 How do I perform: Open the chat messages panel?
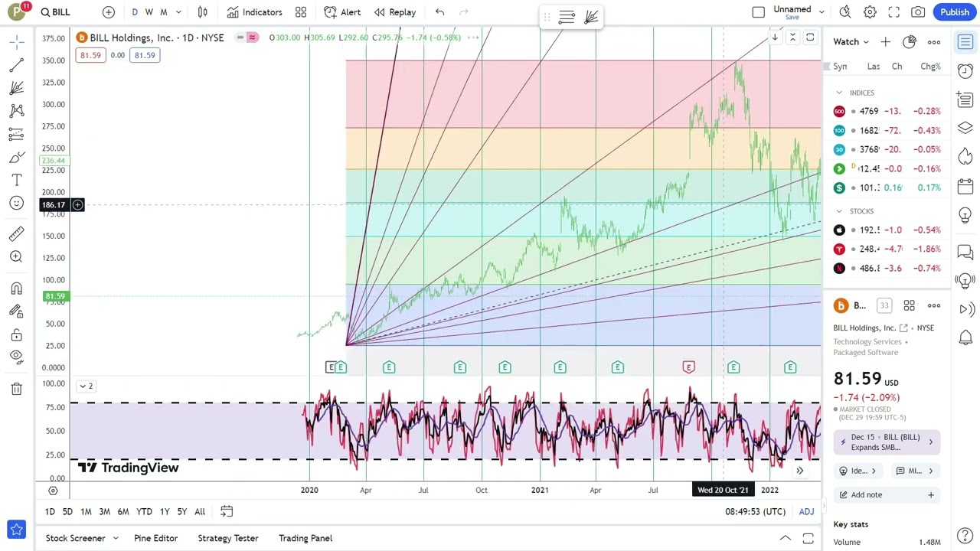coord(965,251)
